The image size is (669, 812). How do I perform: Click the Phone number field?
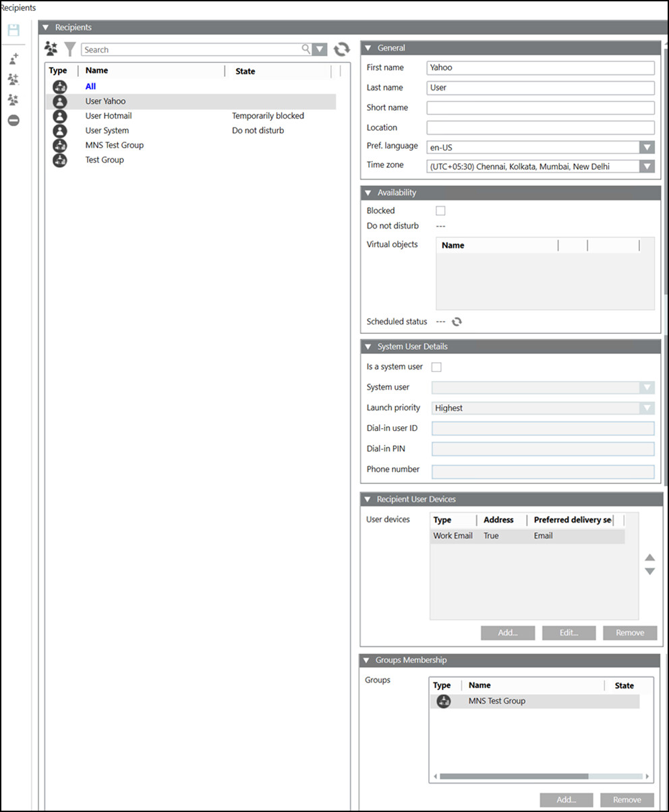click(543, 472)
